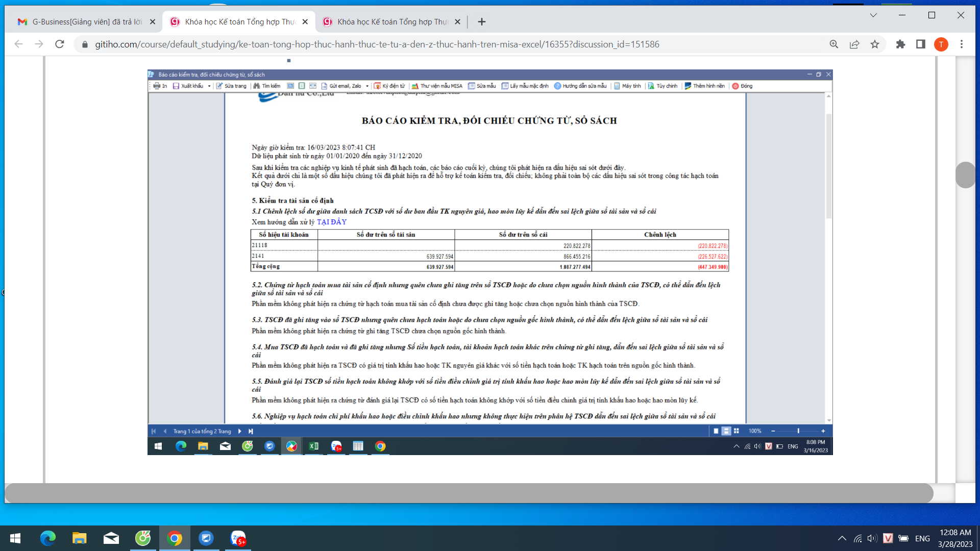This screenshot has width=980, height=551.
Task: Click the 100% zoom level in the report status bar
Action: (x=755, y=431)
